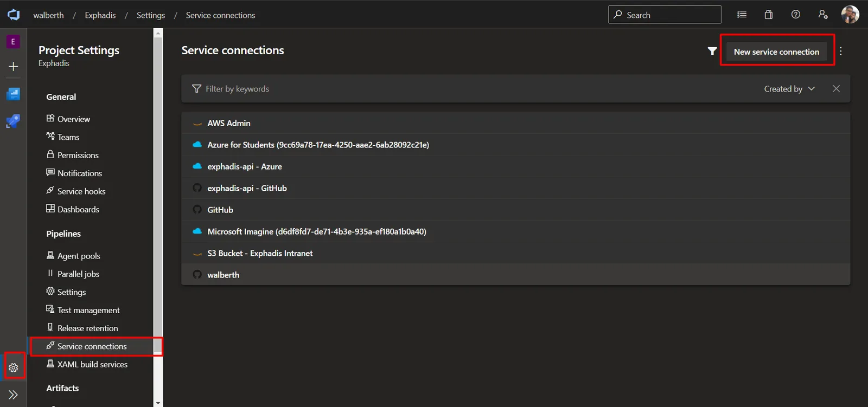Image resolution: width=868 pixels, height=407 pixels.
Task: Expand the Created by dropdown
Action: [x=789, y=89]
